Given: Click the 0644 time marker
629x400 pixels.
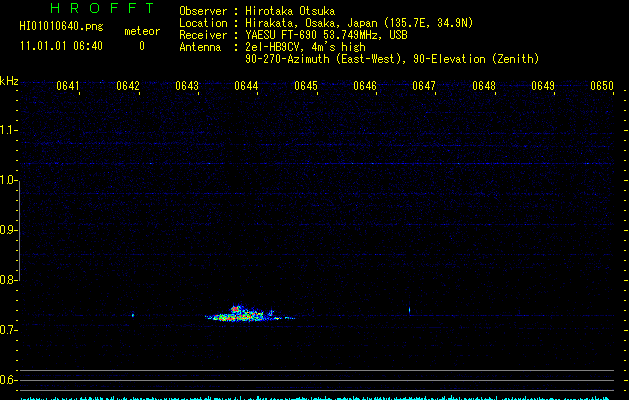Looking at the screenshot, I should (x=246, y=86).
